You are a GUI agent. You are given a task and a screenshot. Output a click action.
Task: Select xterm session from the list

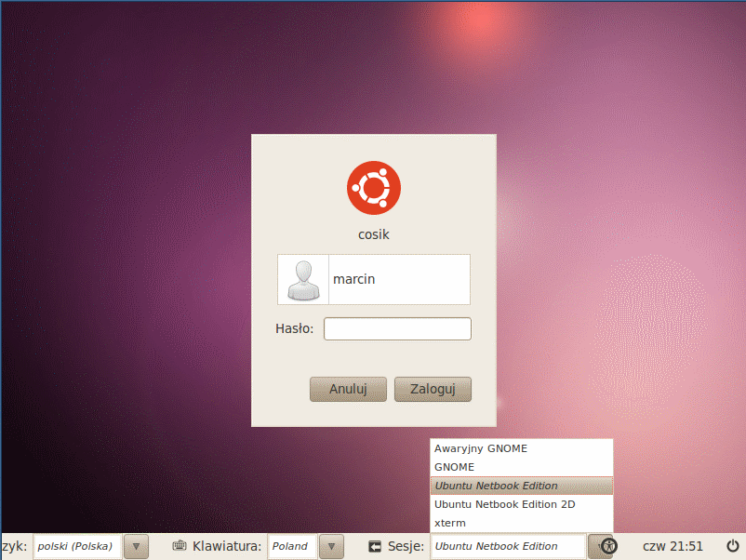coord(450,523)
